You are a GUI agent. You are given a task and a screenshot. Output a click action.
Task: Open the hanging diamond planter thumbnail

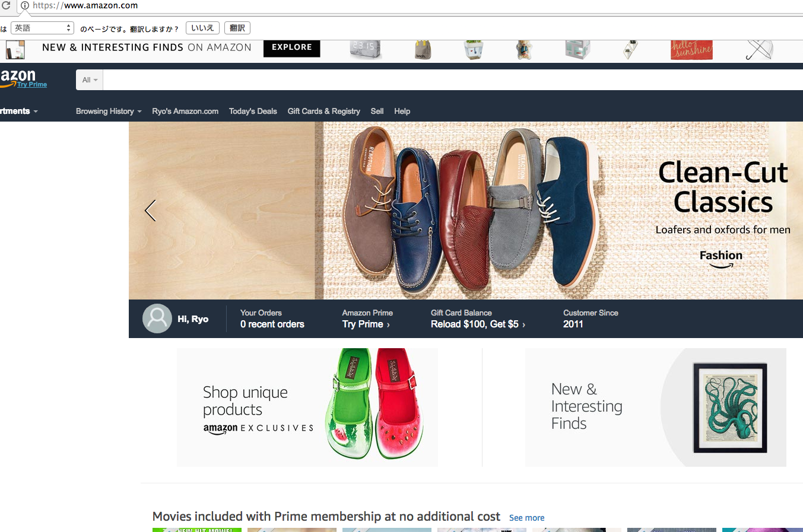coord(630,50)
